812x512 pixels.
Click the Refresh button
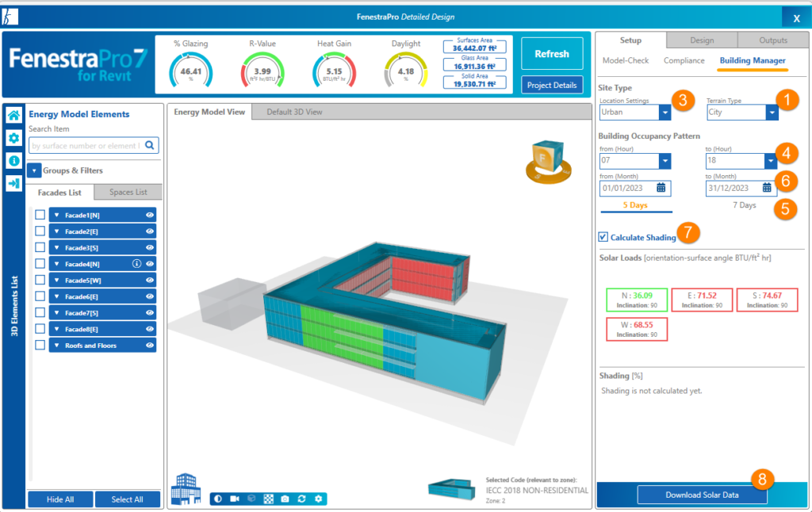(552, 54)
